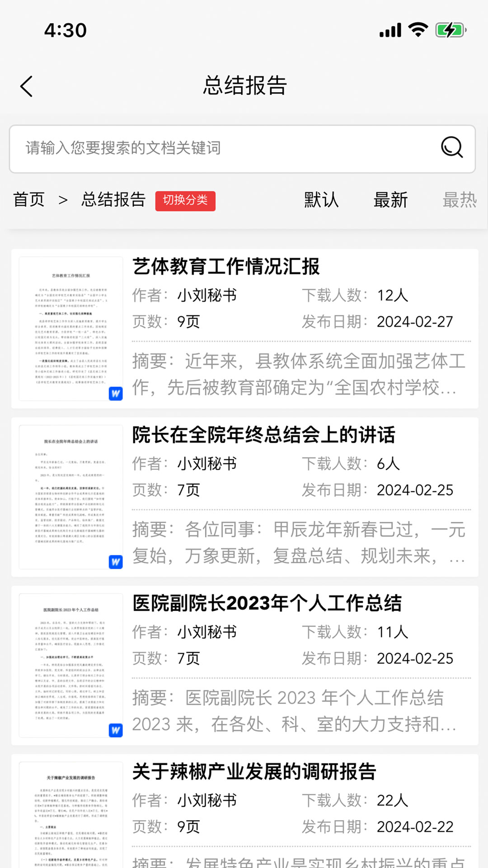Tap the search magnifier icon

coord(451,147)
